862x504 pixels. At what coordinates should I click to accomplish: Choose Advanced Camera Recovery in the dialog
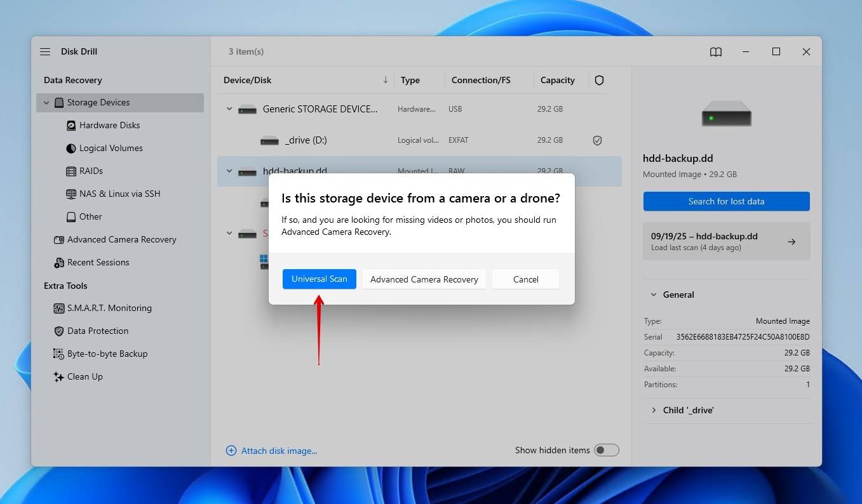[424, 279]
